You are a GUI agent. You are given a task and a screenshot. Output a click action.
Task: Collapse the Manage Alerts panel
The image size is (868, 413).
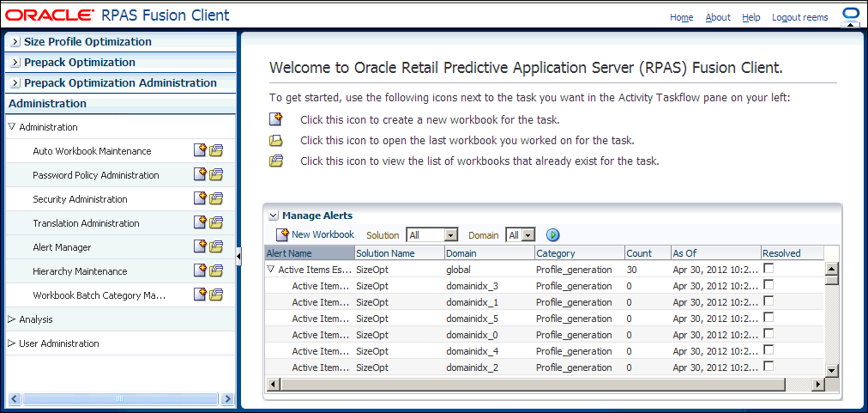(273, 216)
